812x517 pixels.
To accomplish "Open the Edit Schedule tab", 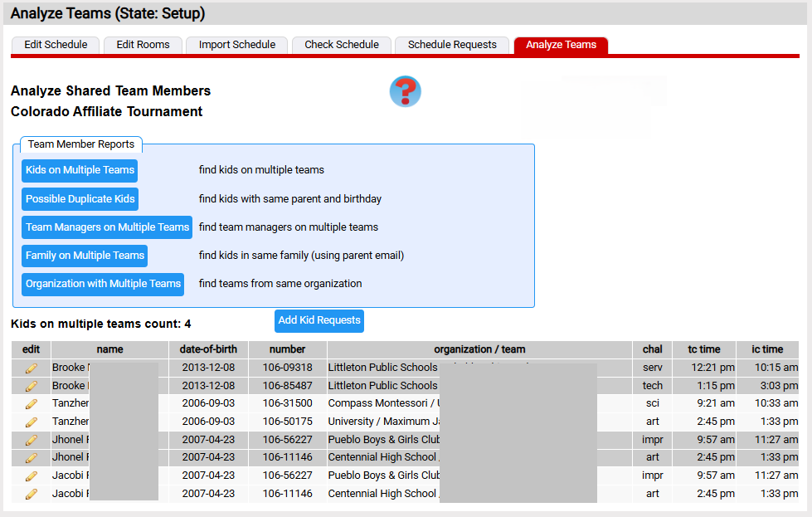I will tap(56, 45).
